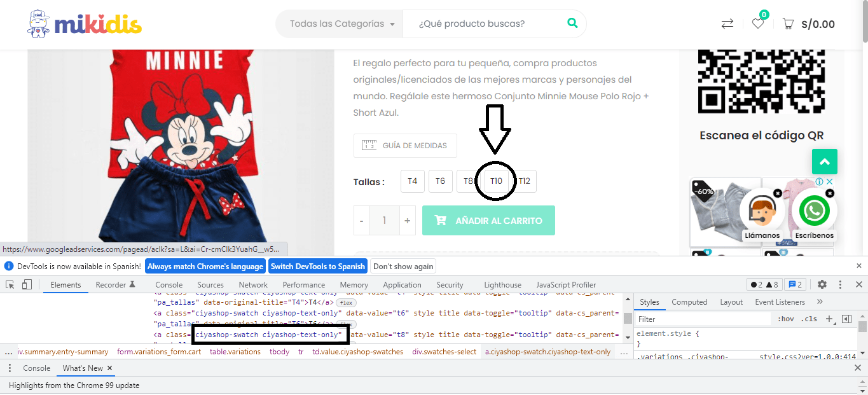Click Don't show again

click(x=403, y=267)
